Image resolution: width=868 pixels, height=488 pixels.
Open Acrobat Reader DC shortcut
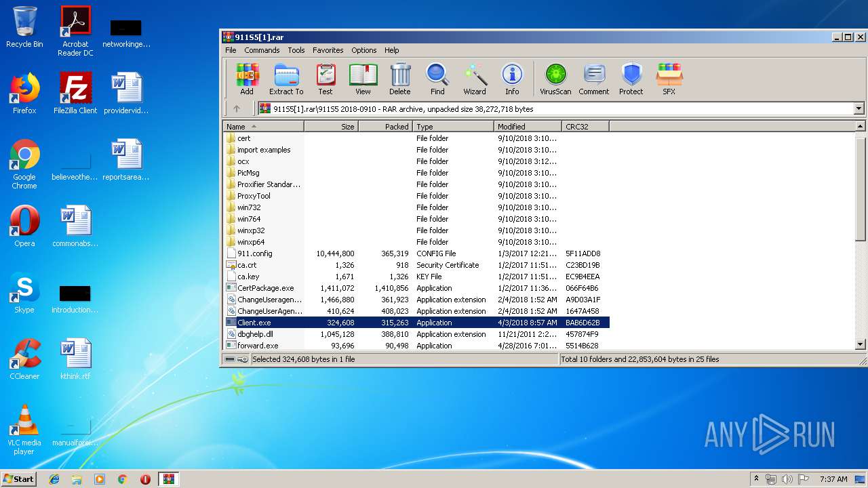(x=75, y=31)
